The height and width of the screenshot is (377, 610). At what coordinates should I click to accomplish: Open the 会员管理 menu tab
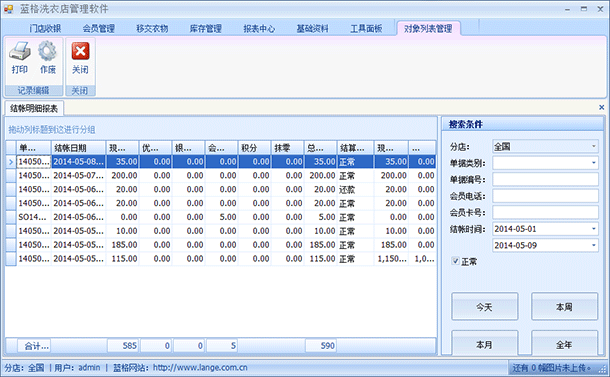pyautogui.click(x=98, y=28)
